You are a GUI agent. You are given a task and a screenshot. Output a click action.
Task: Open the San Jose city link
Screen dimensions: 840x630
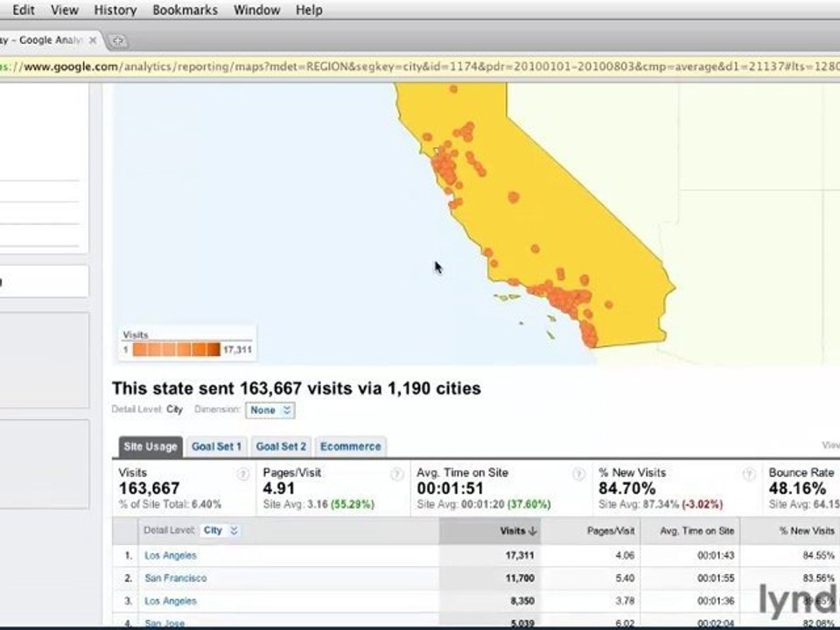pyautogui.click(x=164, y=623)
